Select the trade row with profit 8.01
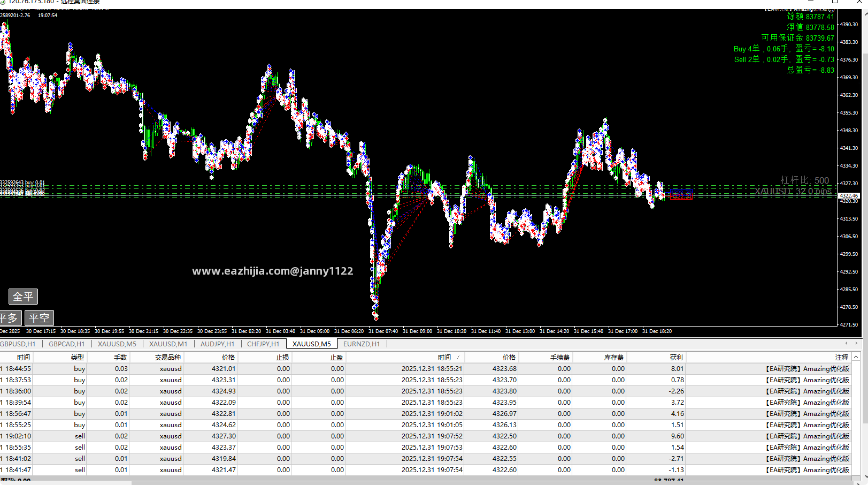Screen dimensions: 868x485 click(426, 368)
